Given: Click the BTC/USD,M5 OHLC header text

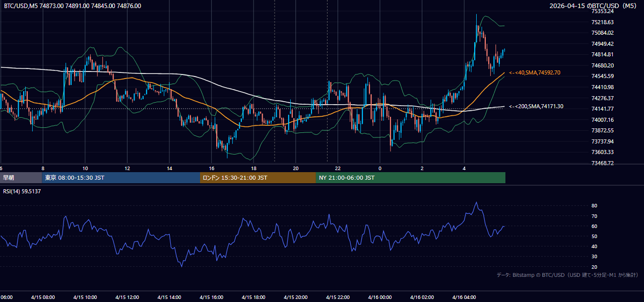Looking at the screenshot, I should [x=73, y=6].
